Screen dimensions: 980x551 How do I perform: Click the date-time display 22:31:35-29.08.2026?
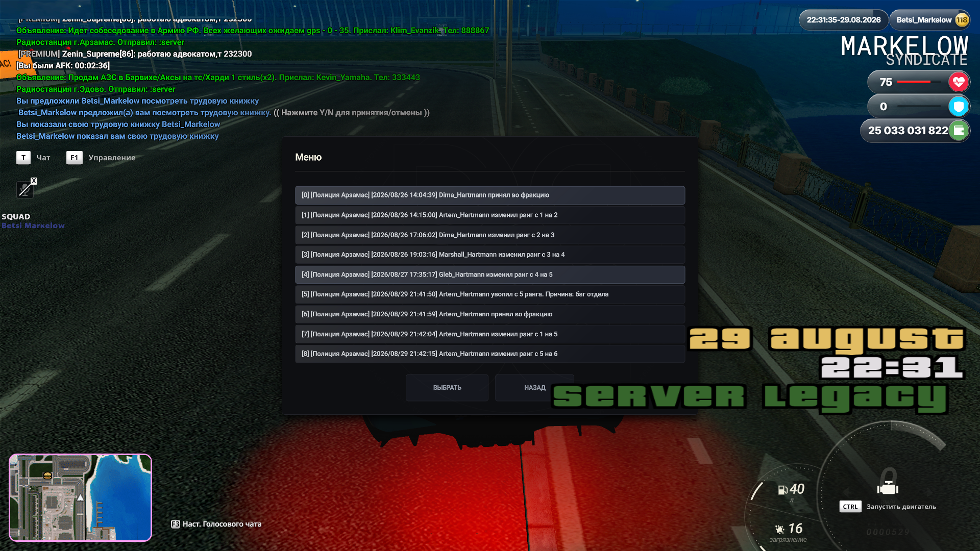(x=844, y=20)
